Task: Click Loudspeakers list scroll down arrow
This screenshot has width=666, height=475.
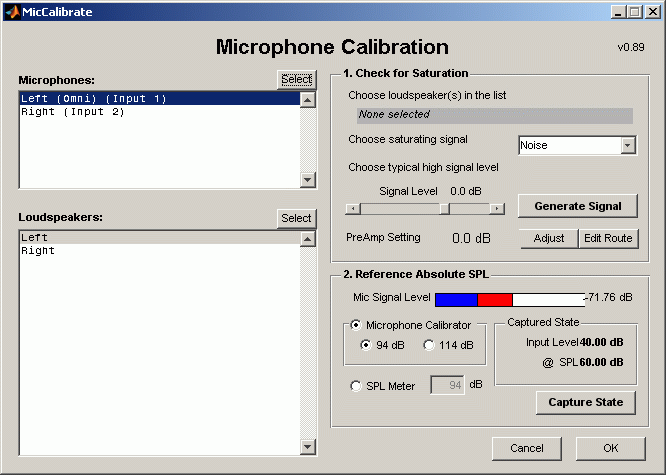Action: tap(308, 447)
